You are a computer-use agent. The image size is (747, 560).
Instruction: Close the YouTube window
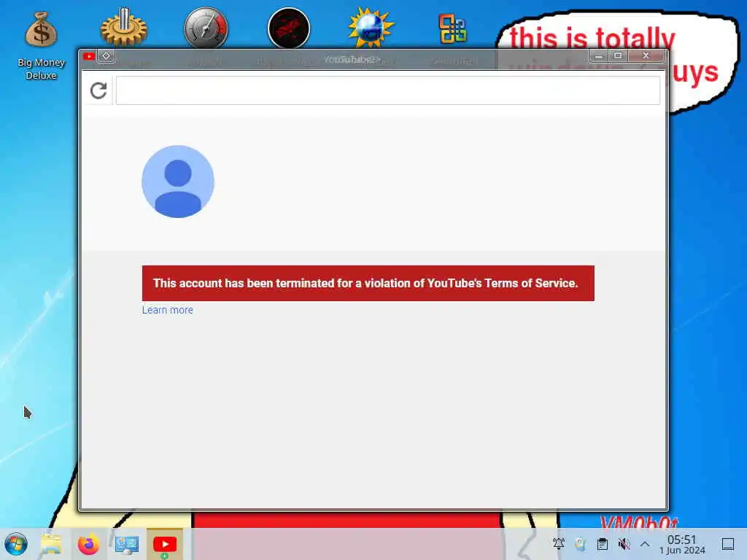pos(646,55)
